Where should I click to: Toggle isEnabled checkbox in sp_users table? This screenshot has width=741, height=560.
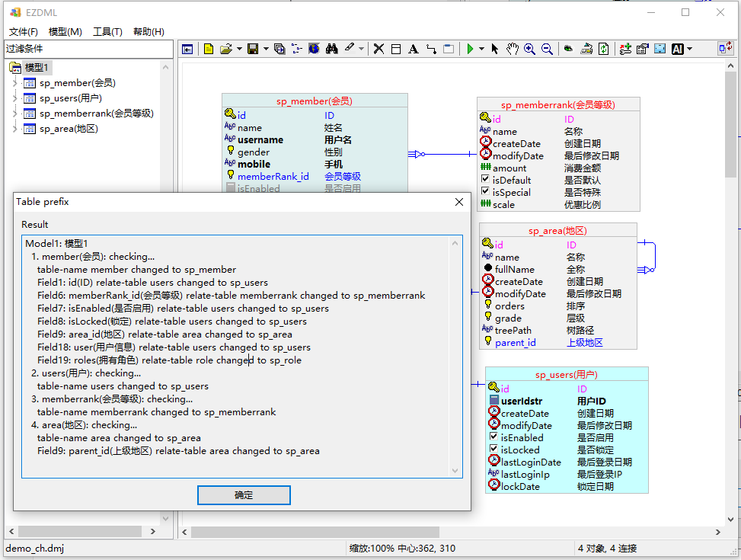coord(493,437)
